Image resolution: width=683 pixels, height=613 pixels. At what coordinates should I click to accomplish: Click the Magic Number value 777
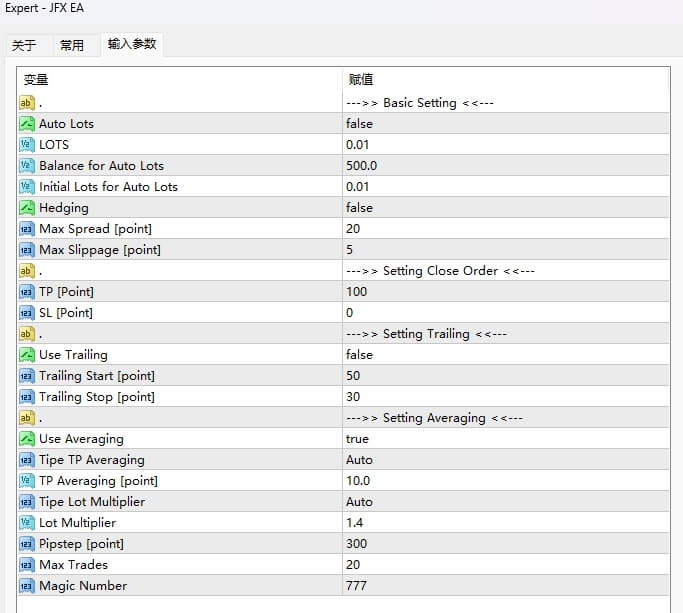tap(356, 586)
